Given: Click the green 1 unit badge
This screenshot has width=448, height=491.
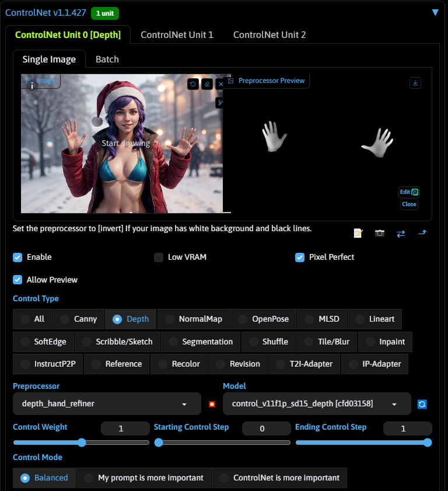Looking at the screenshot, I should point(105,13).
